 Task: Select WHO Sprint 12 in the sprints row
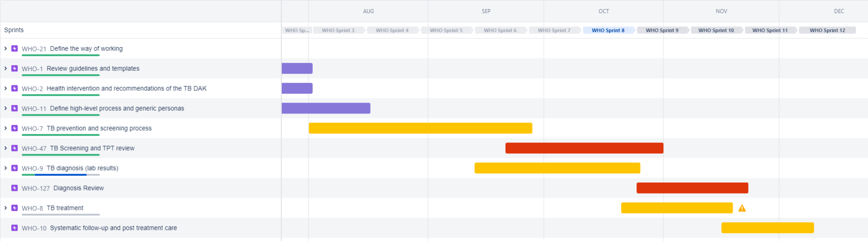click(827, 30)
